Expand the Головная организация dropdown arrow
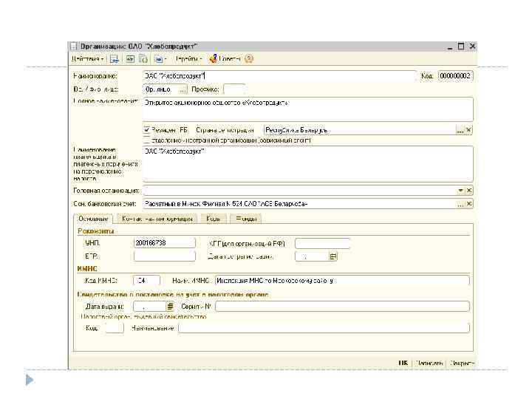This screenshot has width=532, height=399. click(460, 191)
